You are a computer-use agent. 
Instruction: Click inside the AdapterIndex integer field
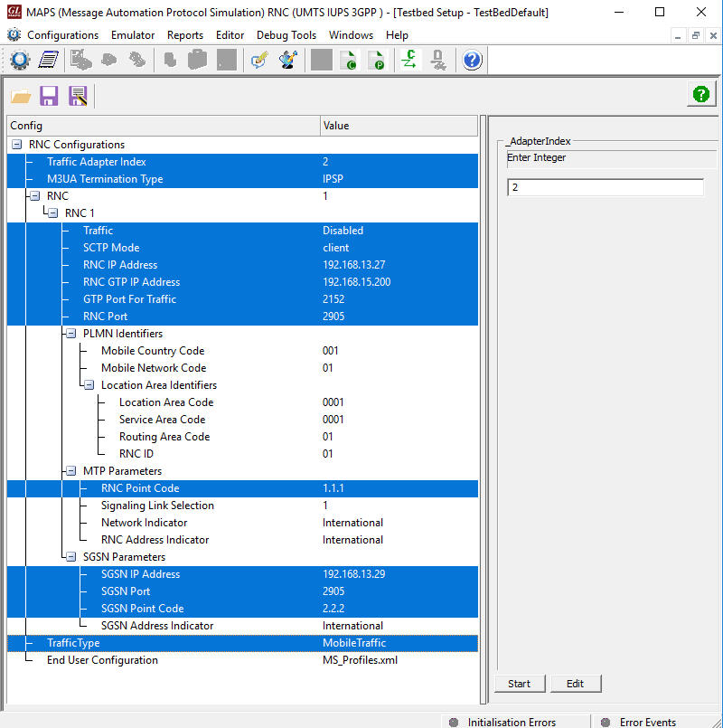tap(605, 187)
